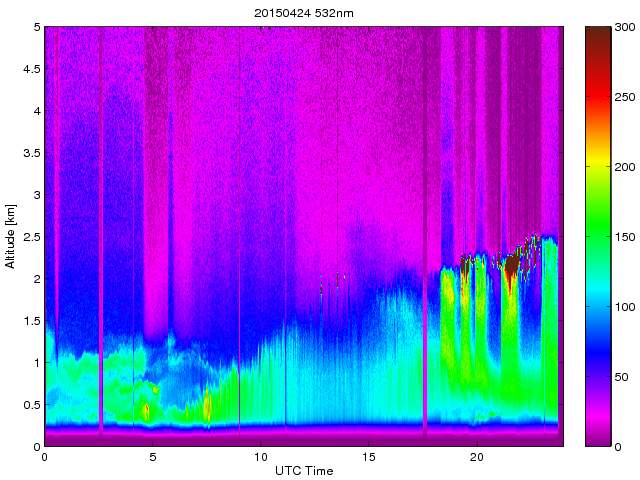The image size is (640, 480).
Task: Click the altitude tick label '1.5'
Action: tap(32, 320)
